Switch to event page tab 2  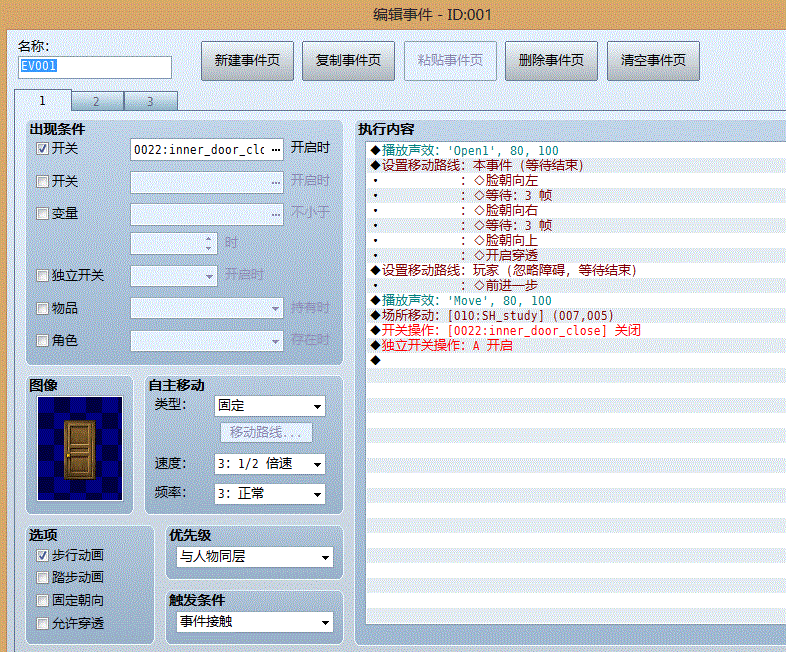(x=97, y=101)
